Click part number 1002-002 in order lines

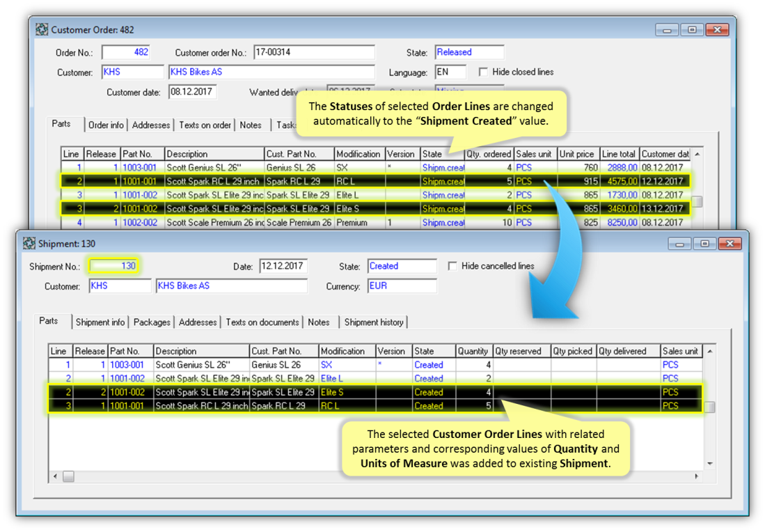point(140,223)
